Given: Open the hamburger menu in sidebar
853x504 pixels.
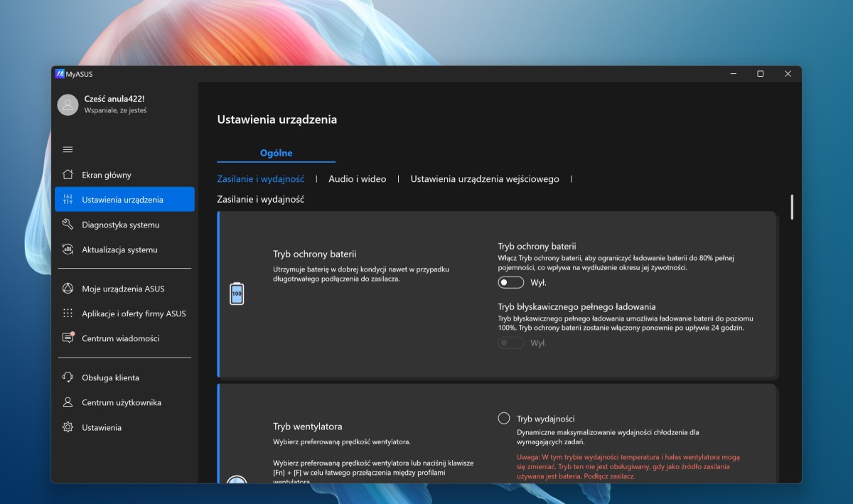Looking at the screenshot, I should point(68,149).
